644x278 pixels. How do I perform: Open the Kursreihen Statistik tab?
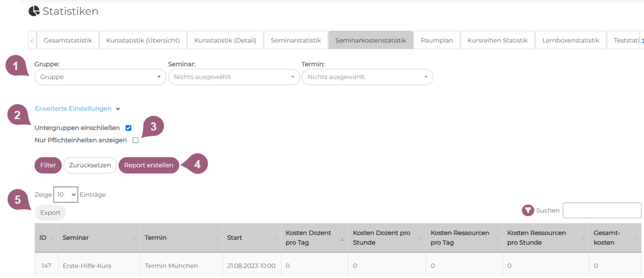point(497,40)
